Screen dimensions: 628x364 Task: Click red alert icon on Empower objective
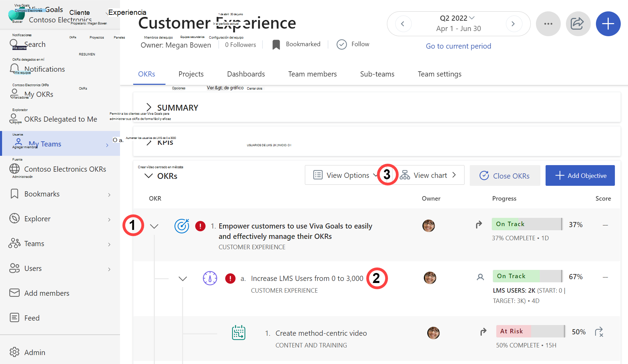click(x=200, y=226)
